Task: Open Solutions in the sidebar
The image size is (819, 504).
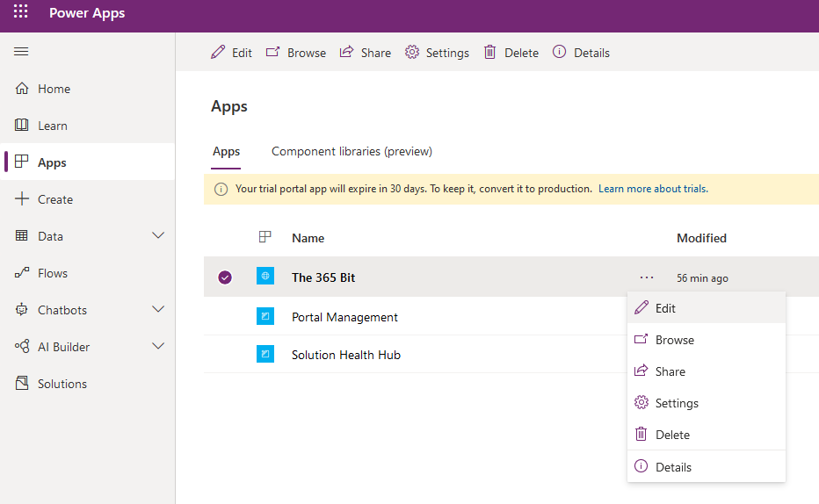Action: click(x=87, y=384)
